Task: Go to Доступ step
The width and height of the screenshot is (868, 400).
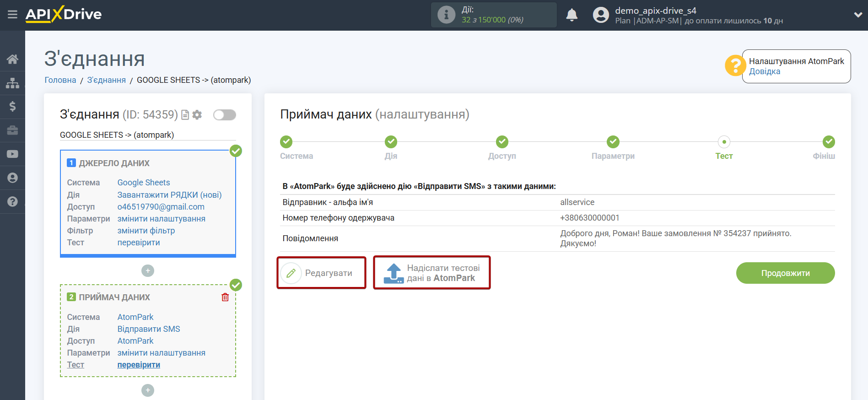Action: [x=502, y=142]
